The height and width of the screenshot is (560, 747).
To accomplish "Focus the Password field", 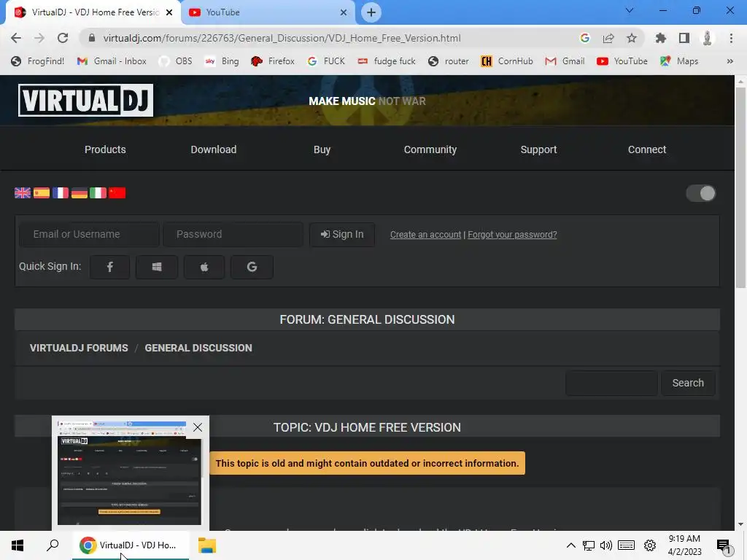I will coord(233,234).
